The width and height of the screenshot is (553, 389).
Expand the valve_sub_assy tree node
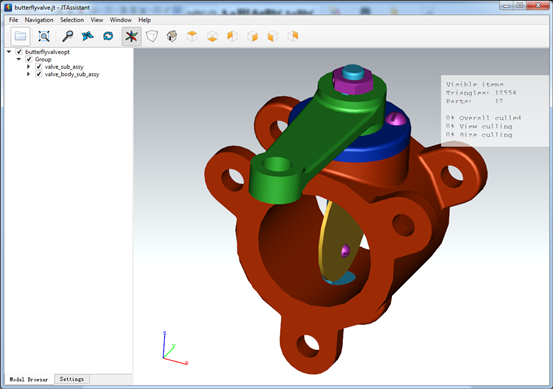pyautogui.click(x=29, y=67)
